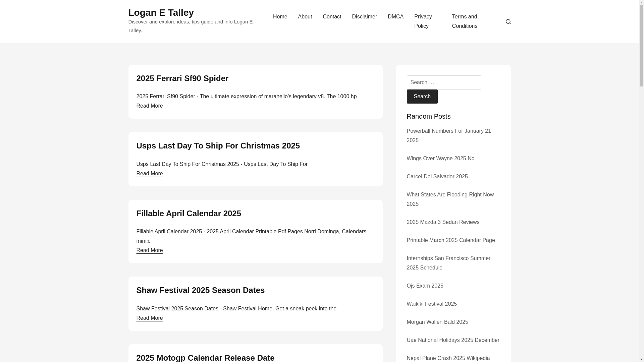Image resolution: width=644 pixels, height=362 pixels.
Task: Open Powerball Numbers For January 21 2025
Action: click(448, 136)
